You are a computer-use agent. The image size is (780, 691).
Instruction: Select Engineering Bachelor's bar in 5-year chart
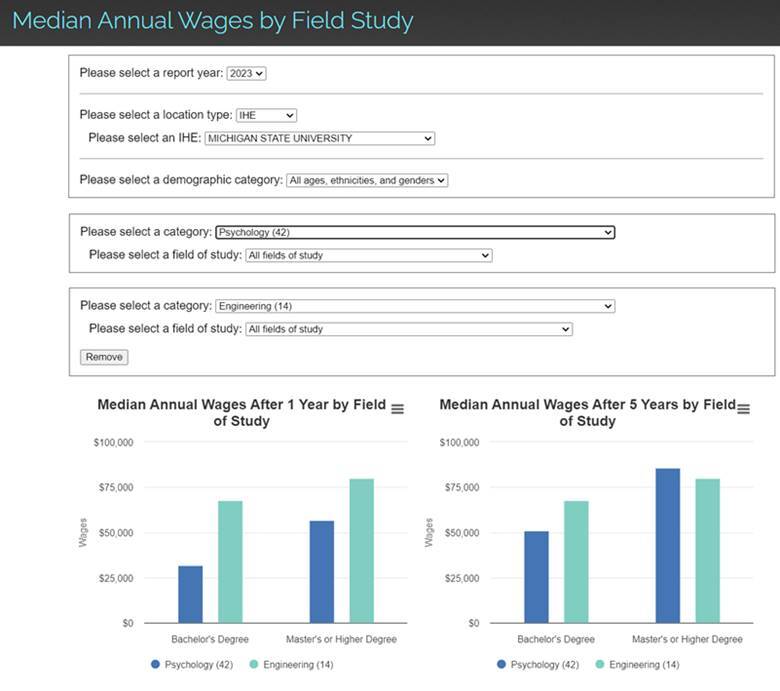tap(576, 562)
